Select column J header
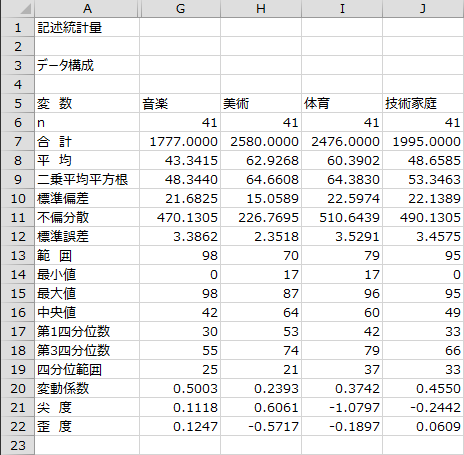Image resolution: width=464 pixels, height=455 pixels. 423,9
